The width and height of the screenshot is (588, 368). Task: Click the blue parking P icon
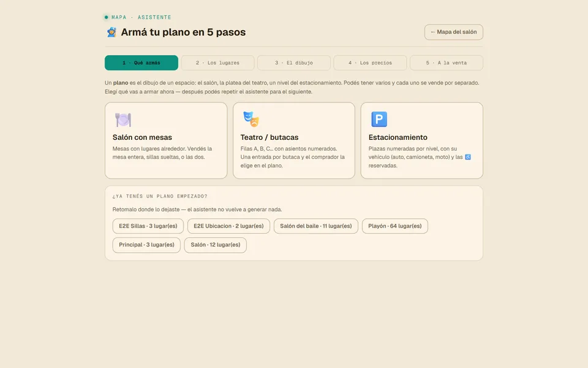click(379, 119)
